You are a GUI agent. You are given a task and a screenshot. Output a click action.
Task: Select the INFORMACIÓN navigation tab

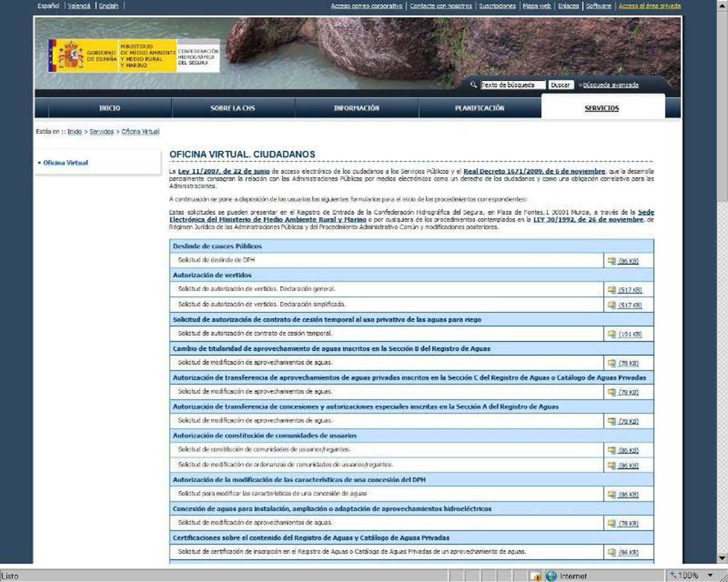point(356,108)
